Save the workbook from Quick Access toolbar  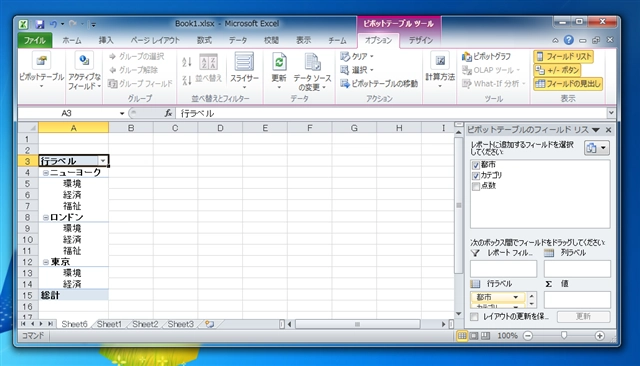click(40, 24)
